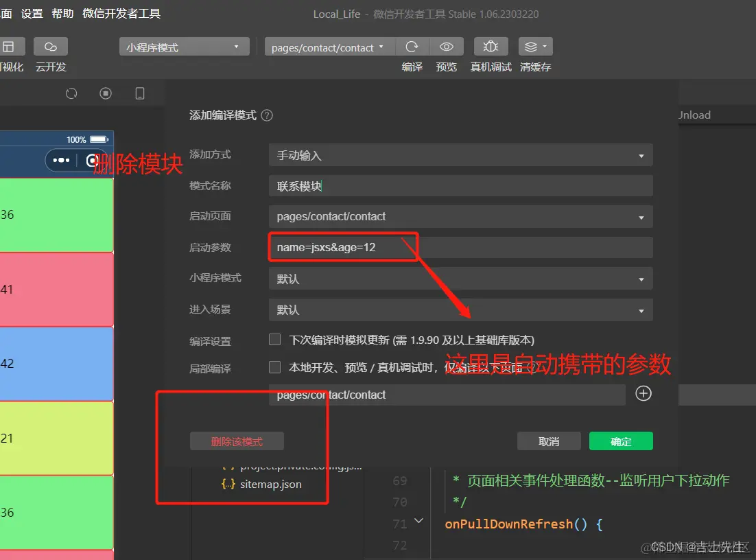Open the 添加方式 手动输入 dropdown

pos(460,155)
